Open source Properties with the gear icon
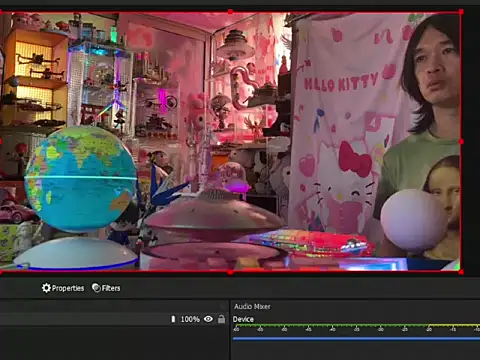Viewport: 480px width, 360px height. [x=63, y=288]
